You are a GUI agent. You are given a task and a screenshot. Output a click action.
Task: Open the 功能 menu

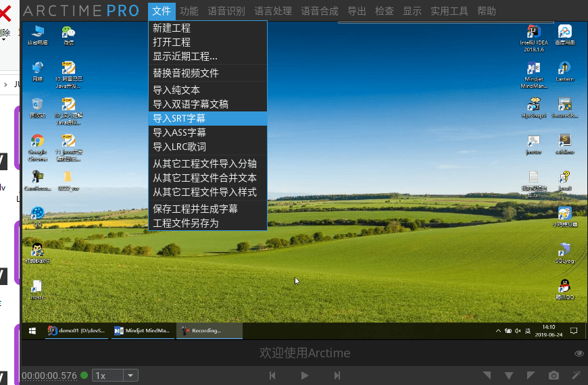tap(189, 11)
